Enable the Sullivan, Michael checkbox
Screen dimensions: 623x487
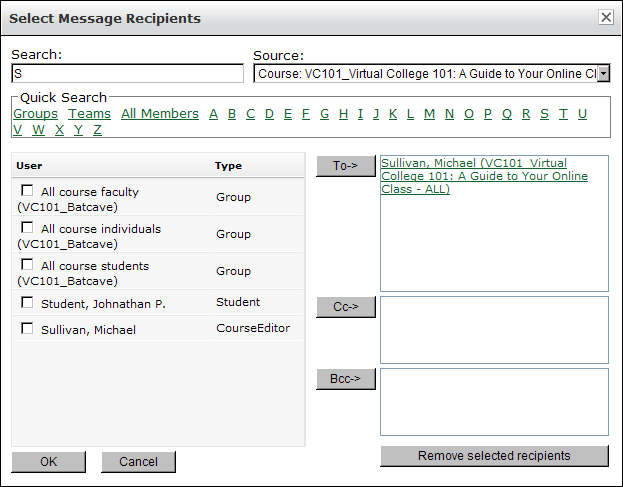27,329
